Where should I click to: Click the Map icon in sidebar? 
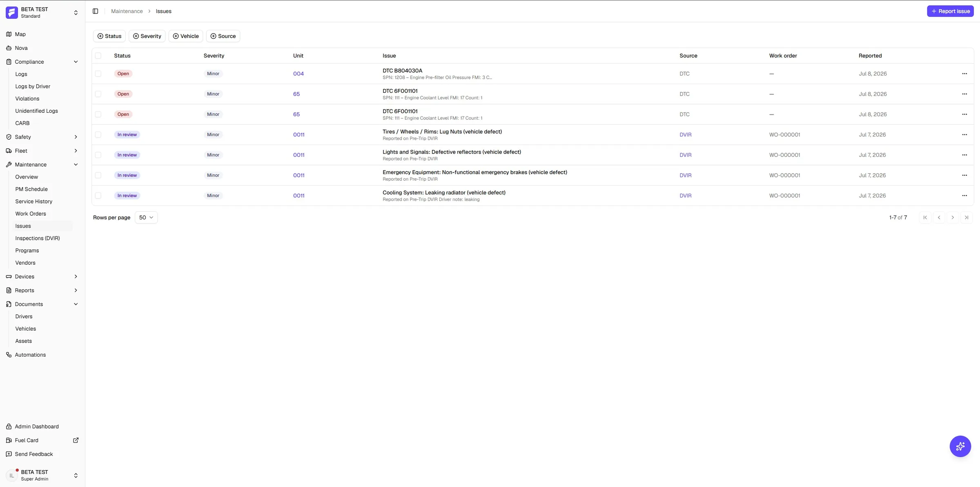pyautogui.click(x=9, y=34)
